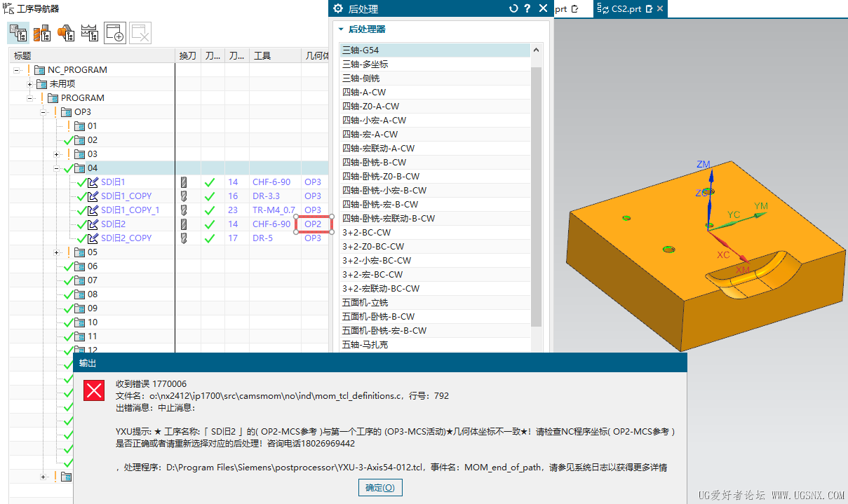Image resolution: width=848 pixels, height=504 pixels.
Task: Select 四轴-Z0-A-CW postprocessor
Action: [x=435, y=107]
